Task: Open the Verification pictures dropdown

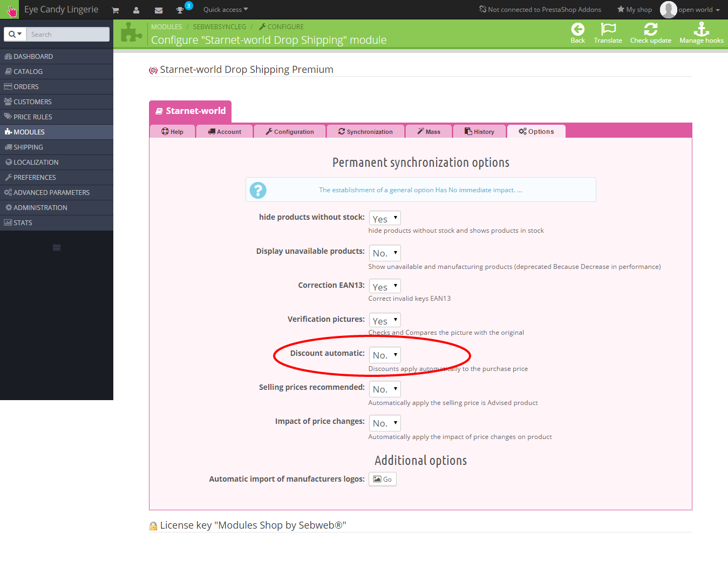Action: pyautogui.click(x=385, y=320)
